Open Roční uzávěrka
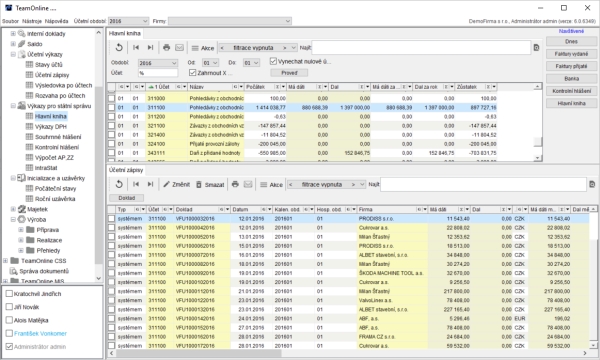600x360 pixels. click(x=55, y=199)
